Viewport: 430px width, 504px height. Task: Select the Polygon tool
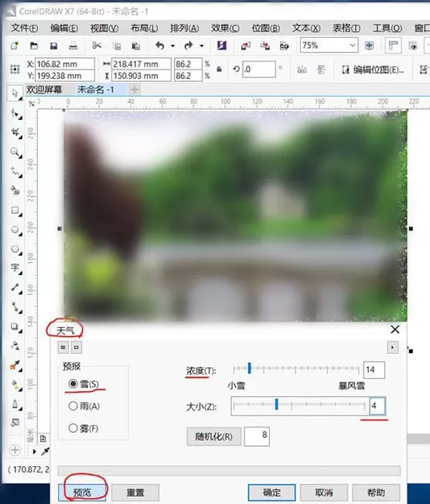15,249
